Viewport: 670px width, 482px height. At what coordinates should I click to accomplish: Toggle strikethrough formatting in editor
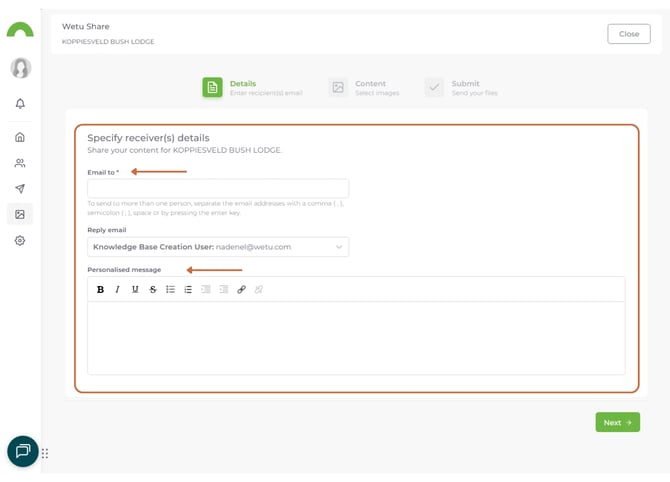coord(153,289)
